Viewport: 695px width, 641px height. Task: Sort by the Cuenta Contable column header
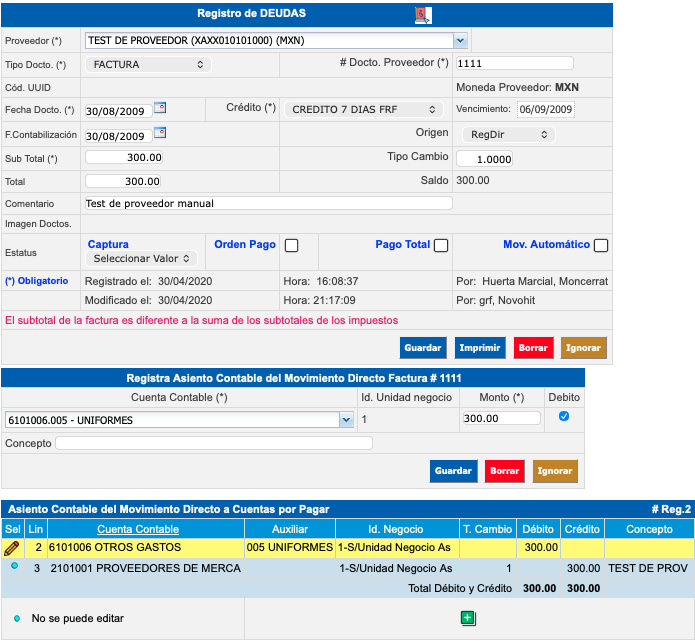138,529
